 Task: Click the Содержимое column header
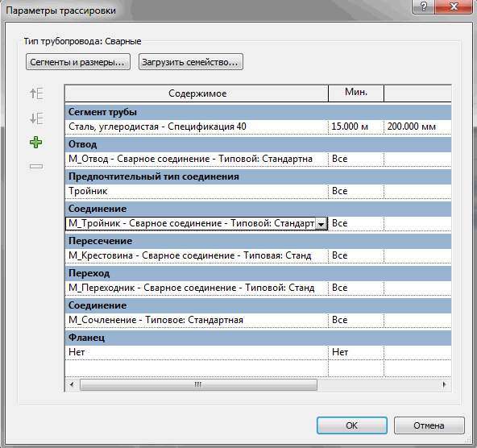point(197,93)
